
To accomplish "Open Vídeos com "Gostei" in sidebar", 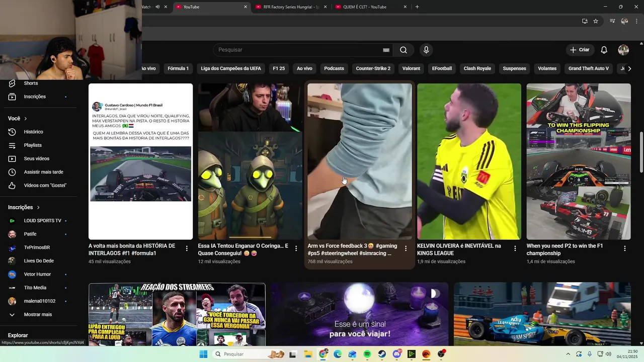I will [45, 186].
